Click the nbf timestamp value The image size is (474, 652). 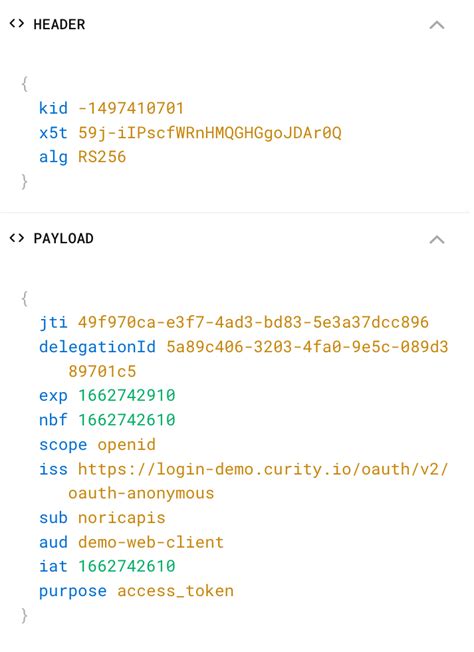pyautogui.click(x=127, y=420)
